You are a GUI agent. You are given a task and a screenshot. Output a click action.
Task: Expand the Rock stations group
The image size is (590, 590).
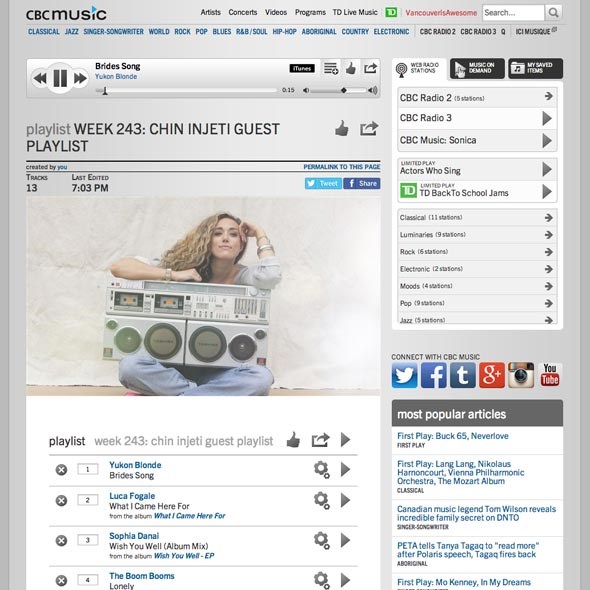pos(477,252)
